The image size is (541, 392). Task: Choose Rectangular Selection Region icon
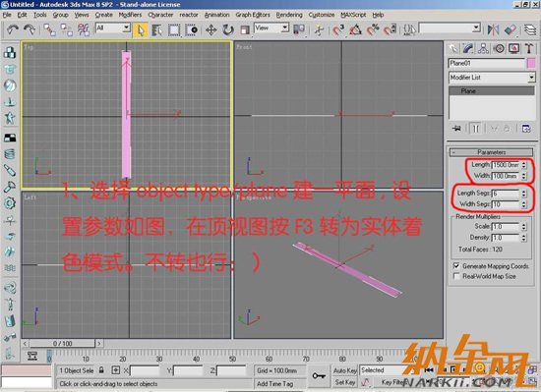[174, 30]
